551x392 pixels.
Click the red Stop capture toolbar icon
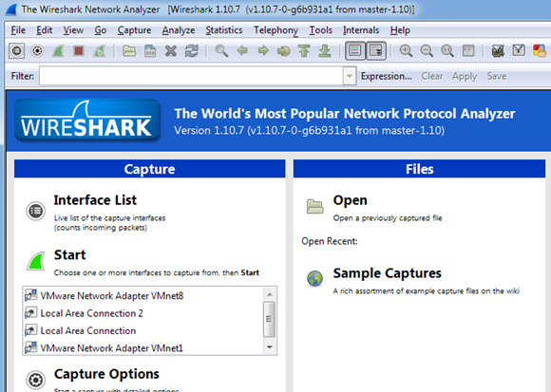(79, 51)
